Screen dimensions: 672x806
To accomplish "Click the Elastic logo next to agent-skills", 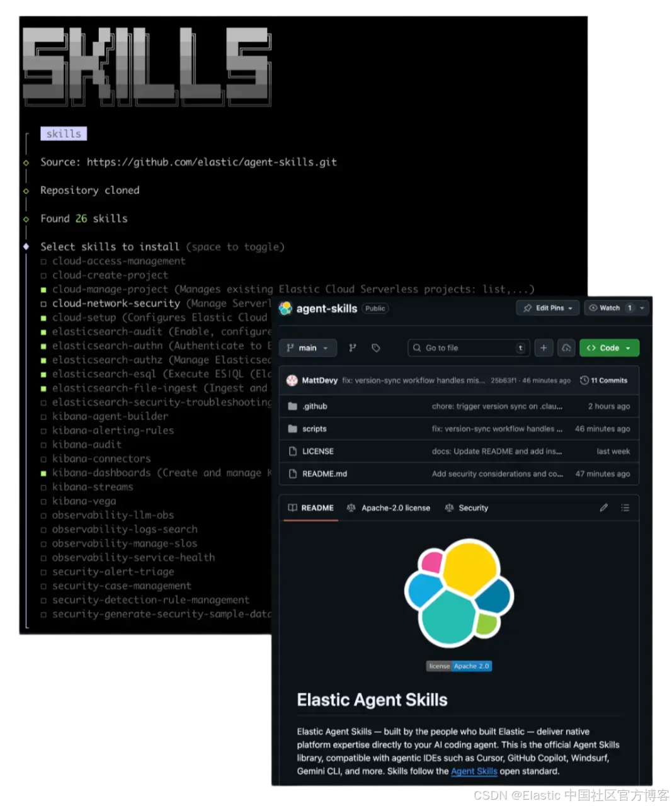I will [x=285, y=309].
